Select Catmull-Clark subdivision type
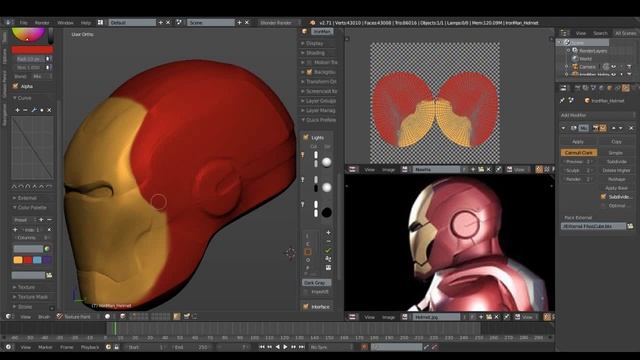 pos(579,152)
